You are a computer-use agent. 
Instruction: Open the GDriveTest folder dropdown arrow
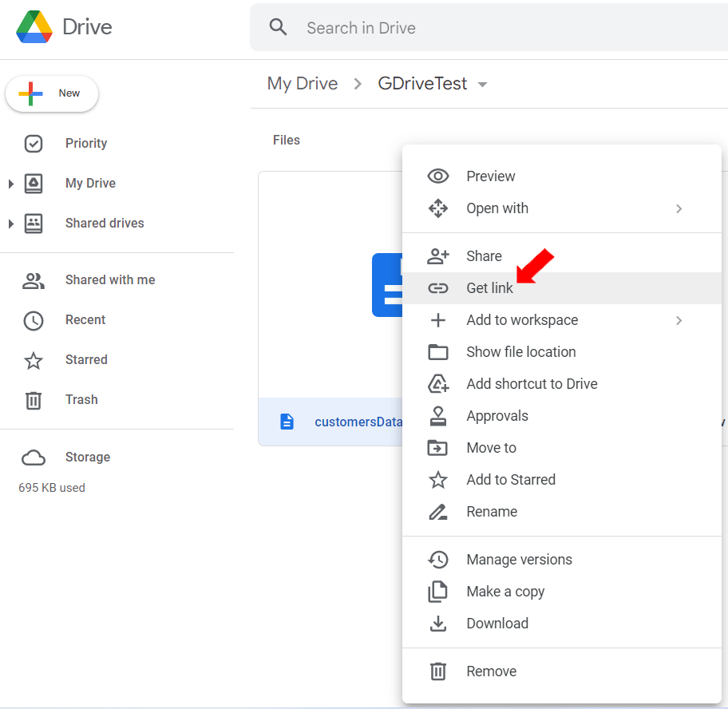pyautogui.click(x=482, y=85)
